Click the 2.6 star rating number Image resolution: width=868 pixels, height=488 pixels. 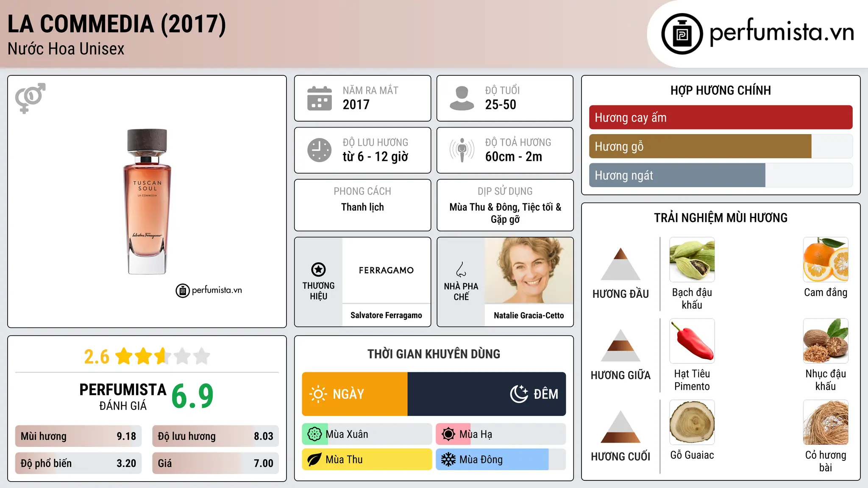click(97, 357)
